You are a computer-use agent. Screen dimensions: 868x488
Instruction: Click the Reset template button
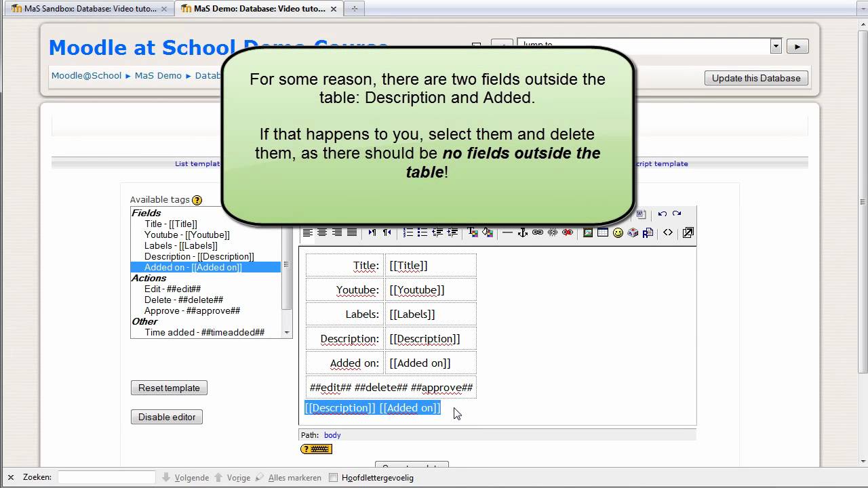click(169, 388)
